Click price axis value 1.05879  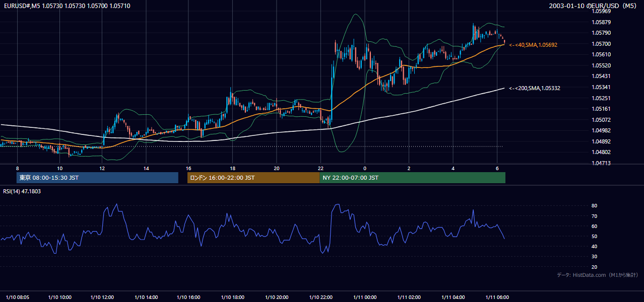601,22
